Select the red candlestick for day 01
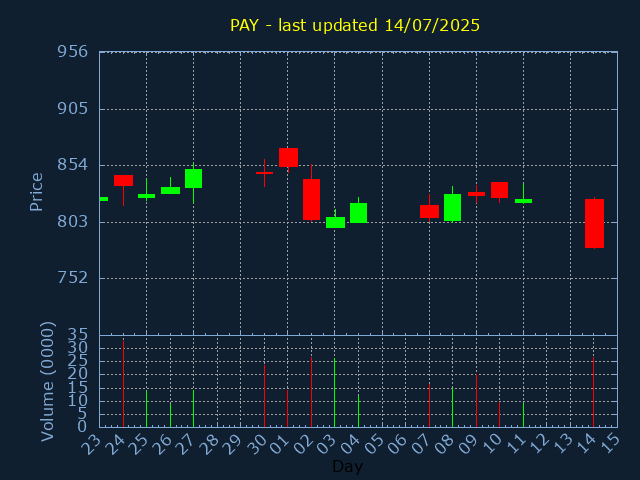Viewport: 640px width, 480px height. point(288,158)
